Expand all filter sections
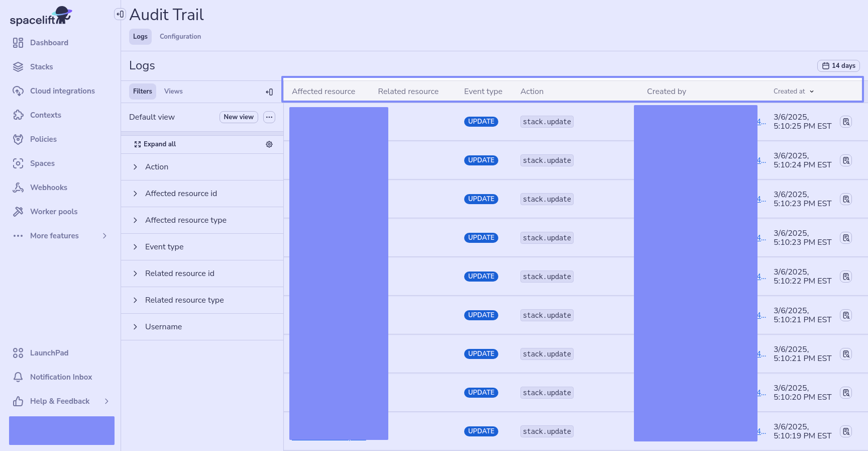Viewport: 868px width, 451px height. pos(155,144)
